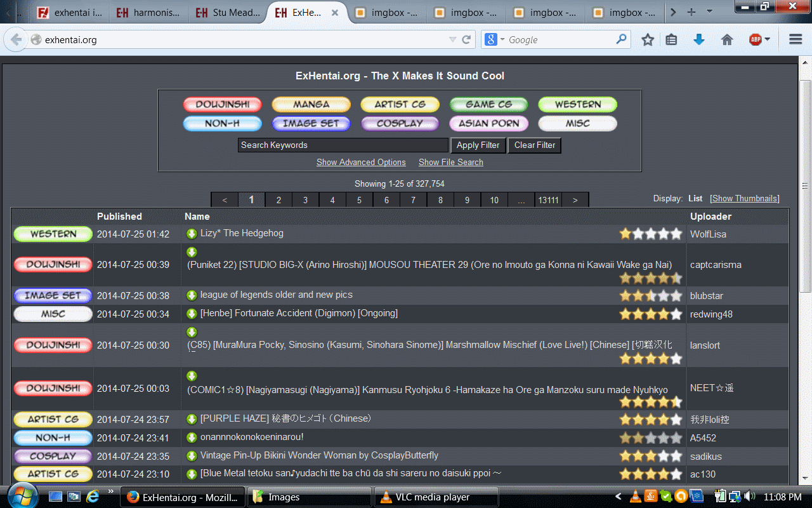The height and width of the screenshot is (508, 812).
Task: Go back using the browser back arrow
Action: coord(16,39)
